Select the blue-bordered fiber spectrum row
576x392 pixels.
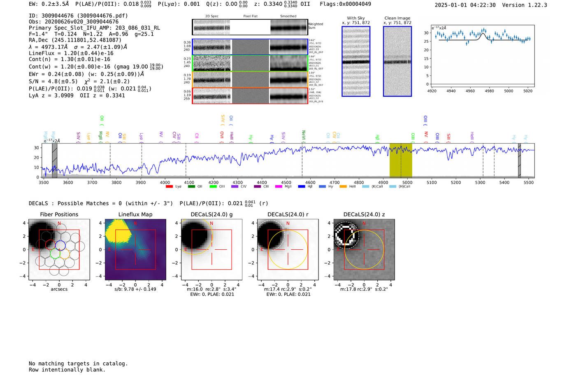[x=250, y=47]
